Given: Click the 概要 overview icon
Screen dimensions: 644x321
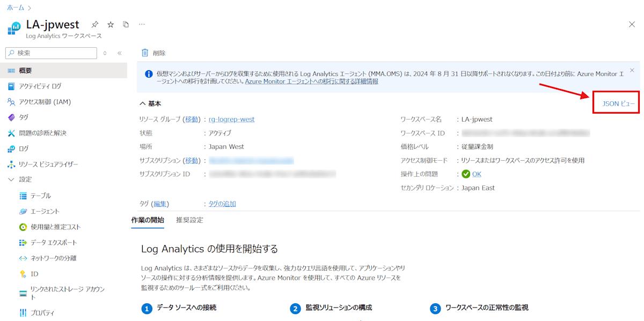Looking at the screenshot, I should pos(11,71).
